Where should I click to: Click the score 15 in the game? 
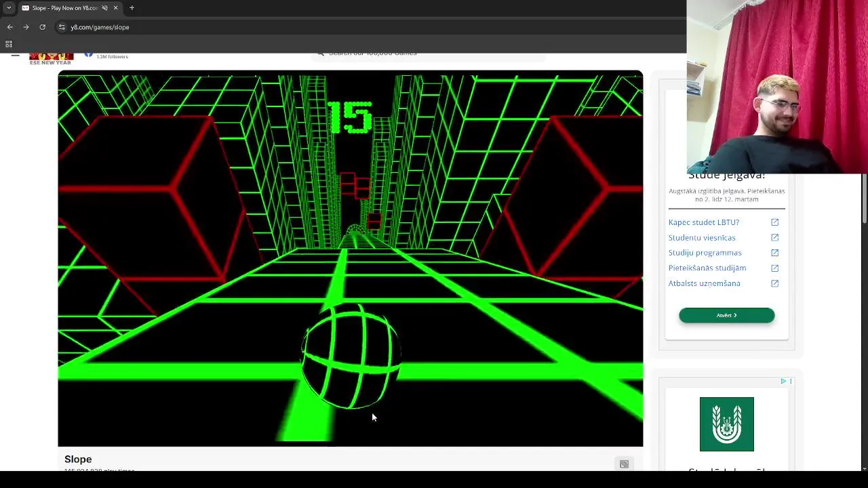point(349,117)
